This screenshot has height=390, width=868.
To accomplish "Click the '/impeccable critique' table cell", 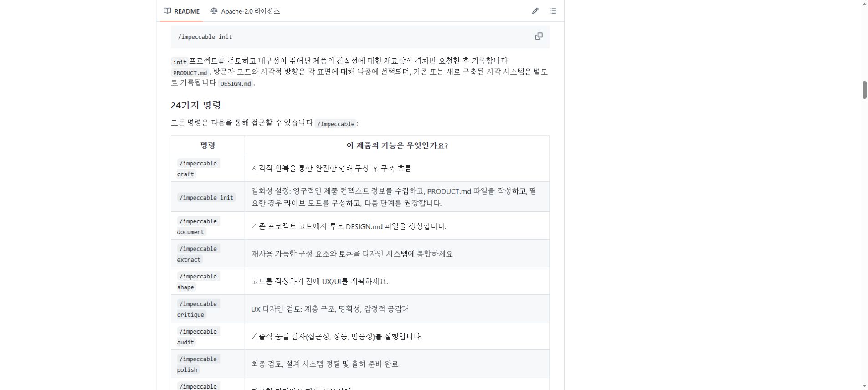I will 208,309.
